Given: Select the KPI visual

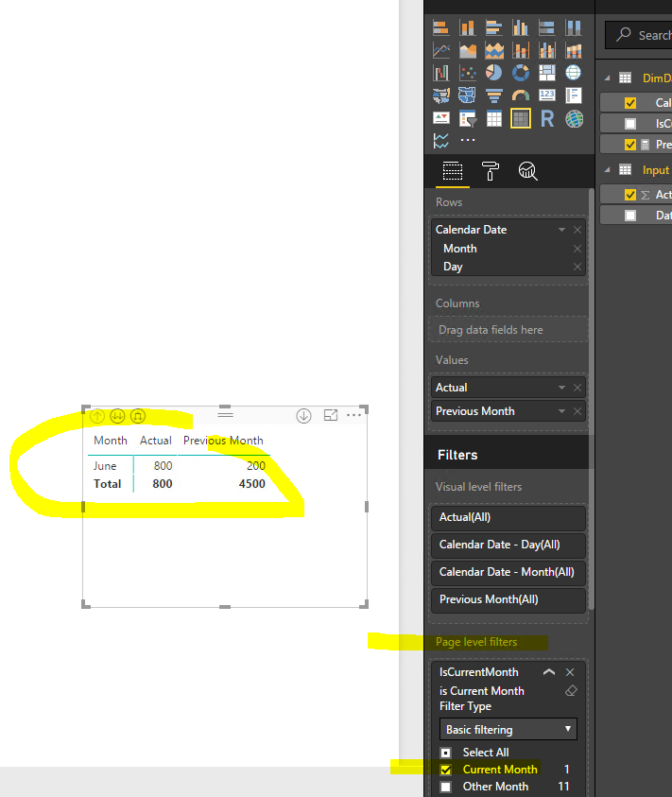Looking at the screenshot, I should 441,118.
